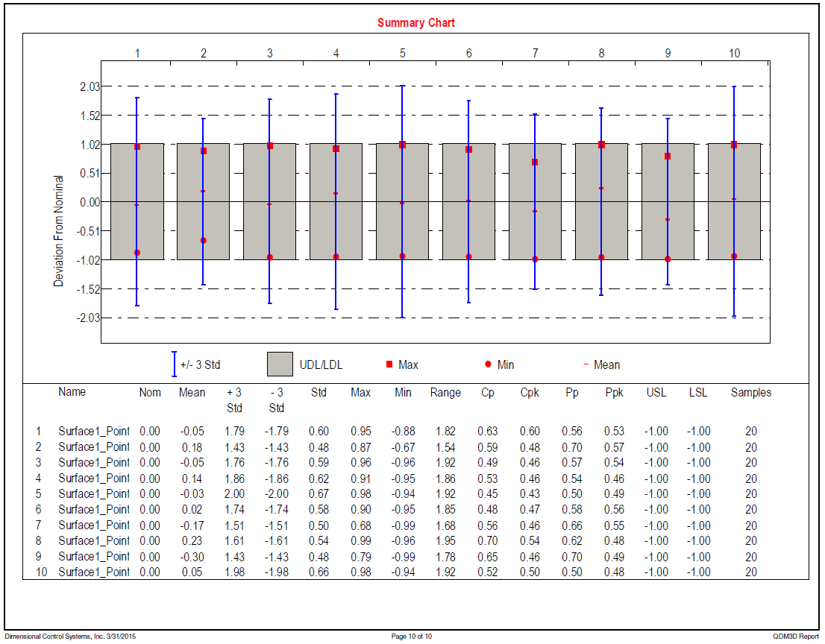The width and height of the screenshot is (825, 644).
Task: Click the blue +/- 3 Std legend symbol
Action: 173,364
